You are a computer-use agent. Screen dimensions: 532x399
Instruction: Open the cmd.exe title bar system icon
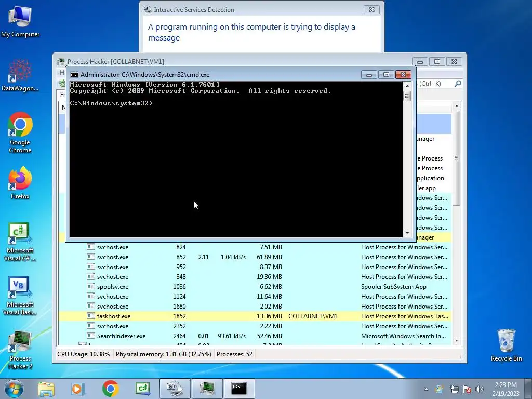(74, 75)
